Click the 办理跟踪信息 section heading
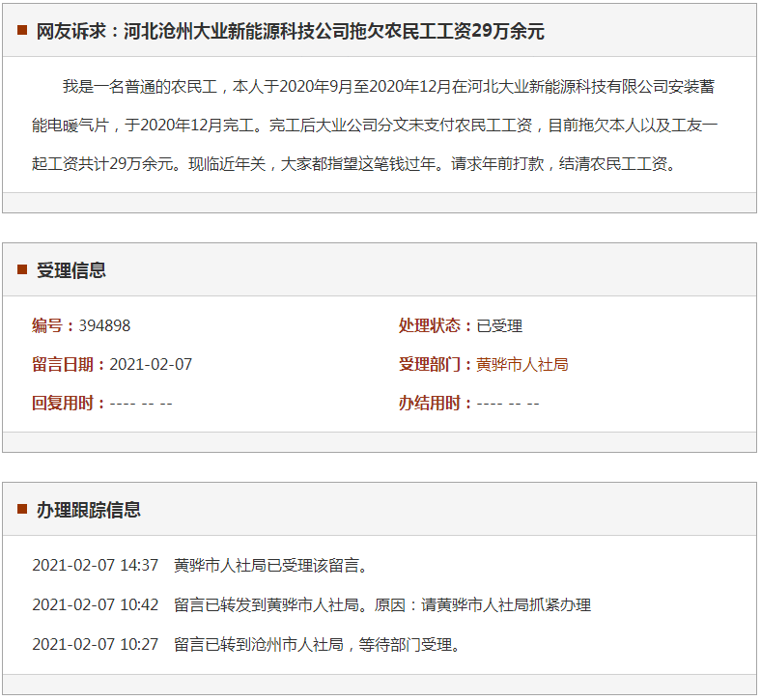Screen dimensions: 761x700 pos(89,510)
